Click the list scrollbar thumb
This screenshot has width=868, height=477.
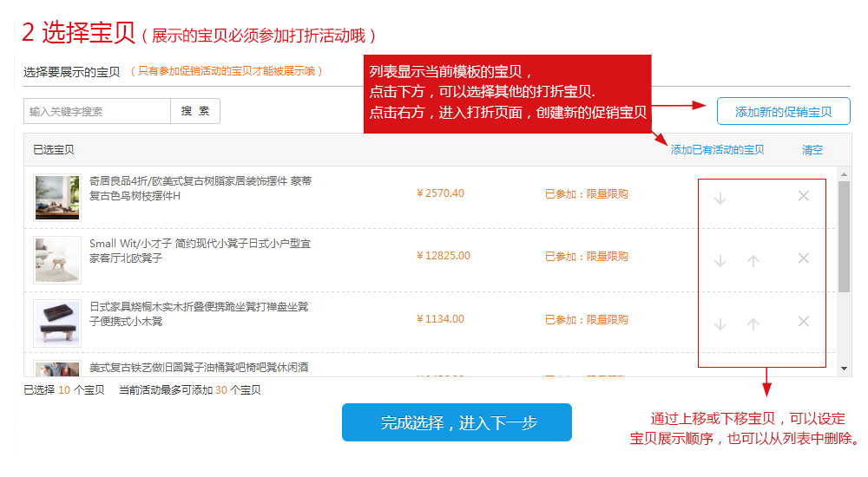(844, 236)
